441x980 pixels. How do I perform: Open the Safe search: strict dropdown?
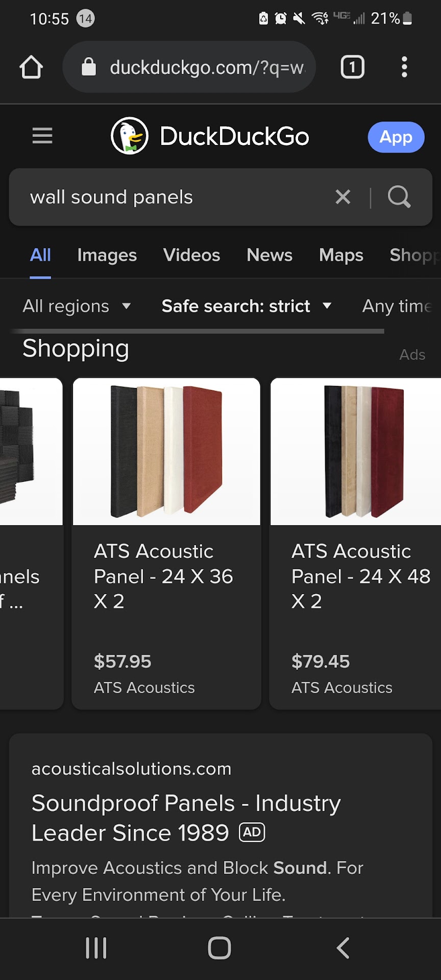pyautogui.click(x=246, y=306)
